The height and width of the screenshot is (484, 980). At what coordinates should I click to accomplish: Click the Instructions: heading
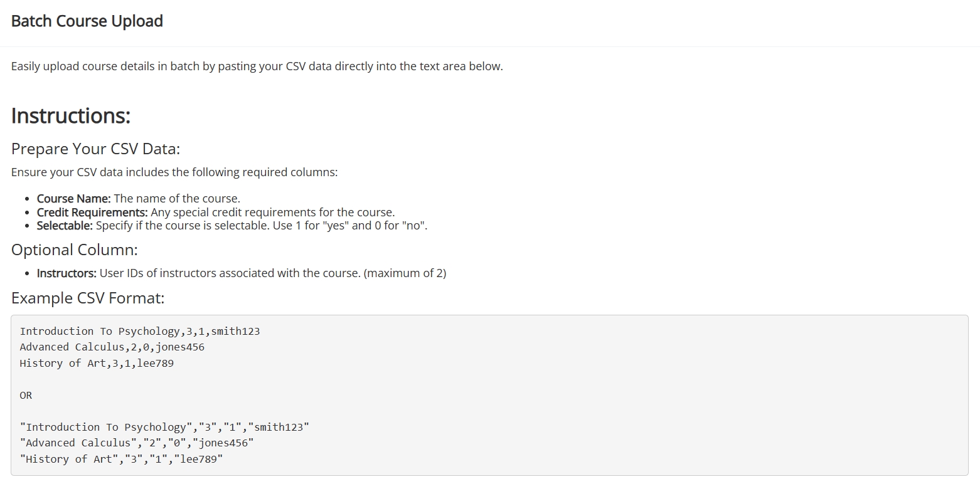(x=71, y=116)
